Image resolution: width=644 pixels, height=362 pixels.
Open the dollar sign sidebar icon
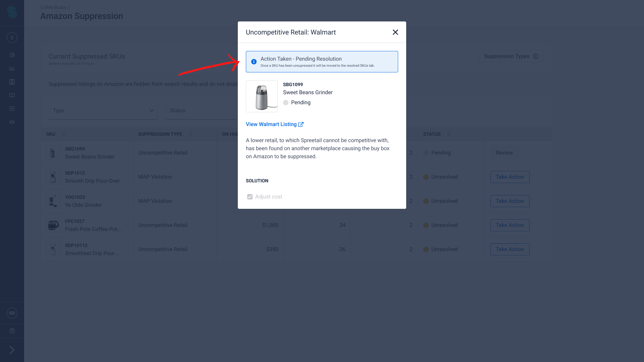(12, 82)
